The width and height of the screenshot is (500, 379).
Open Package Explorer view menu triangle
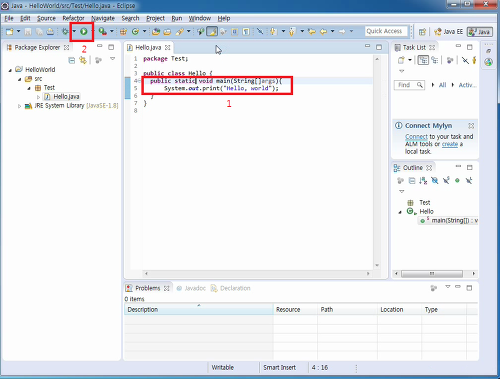113,59
